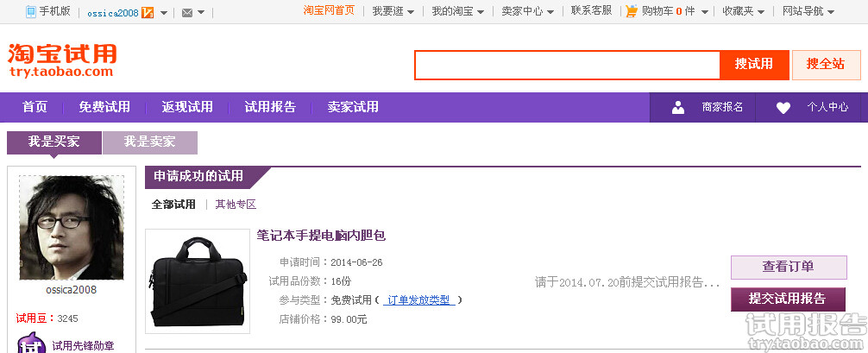Open the 订单发放类型 link
This screenshot has height=353, width=868.
[x=418, y=300]
